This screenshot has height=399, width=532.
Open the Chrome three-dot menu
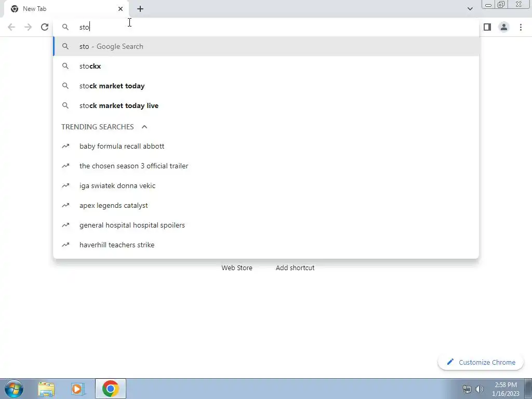coord(521,27)
